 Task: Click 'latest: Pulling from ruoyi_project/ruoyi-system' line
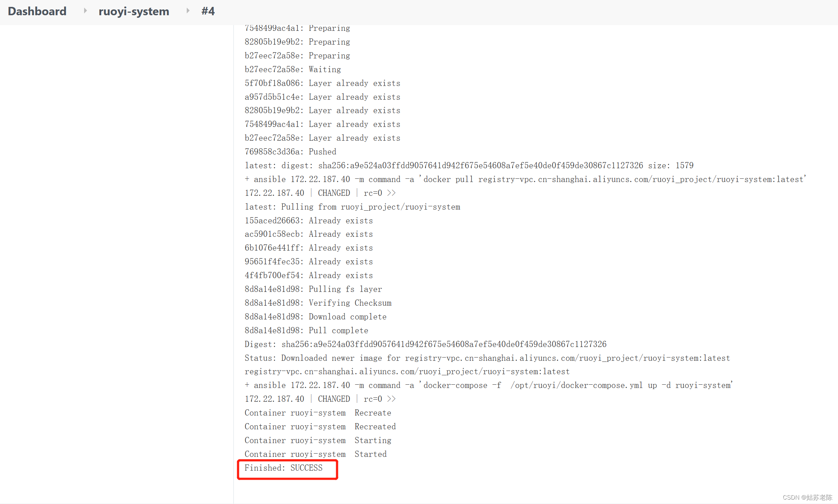pyautogui.click(x=352, y=207)
